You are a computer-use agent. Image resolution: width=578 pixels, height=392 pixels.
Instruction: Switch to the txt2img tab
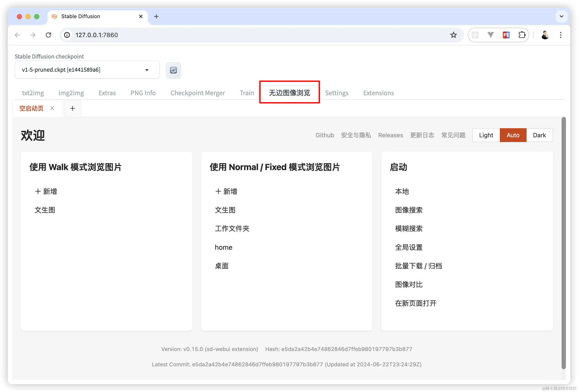(33, 93)
